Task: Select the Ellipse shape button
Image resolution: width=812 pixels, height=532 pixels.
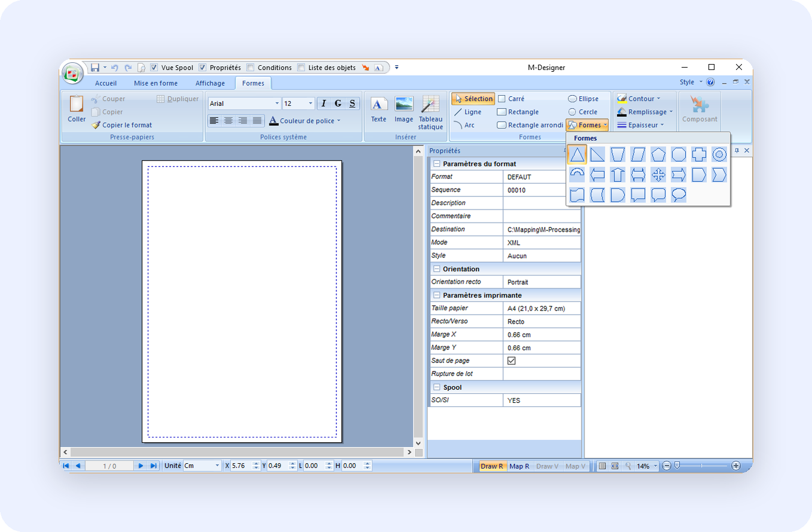Action: tap(583, 99)
